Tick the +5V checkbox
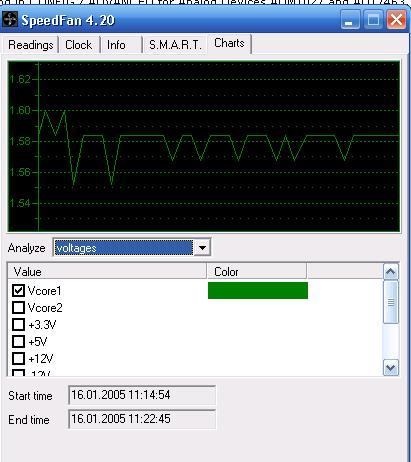Image resolution: width=411 pixels, height=462 pixels. [x=18, y=341]
